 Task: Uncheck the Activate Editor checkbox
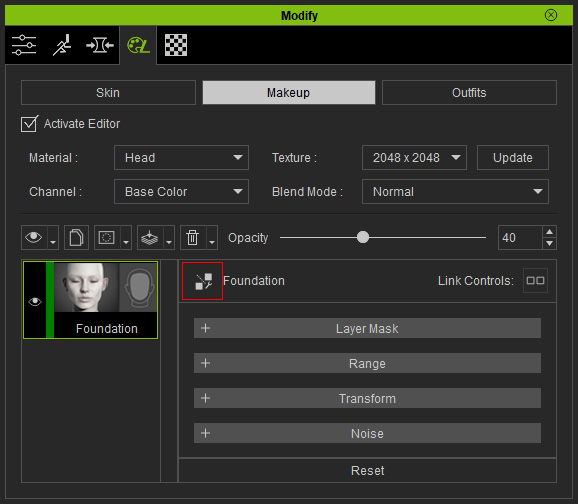click(x=29, y=124)
